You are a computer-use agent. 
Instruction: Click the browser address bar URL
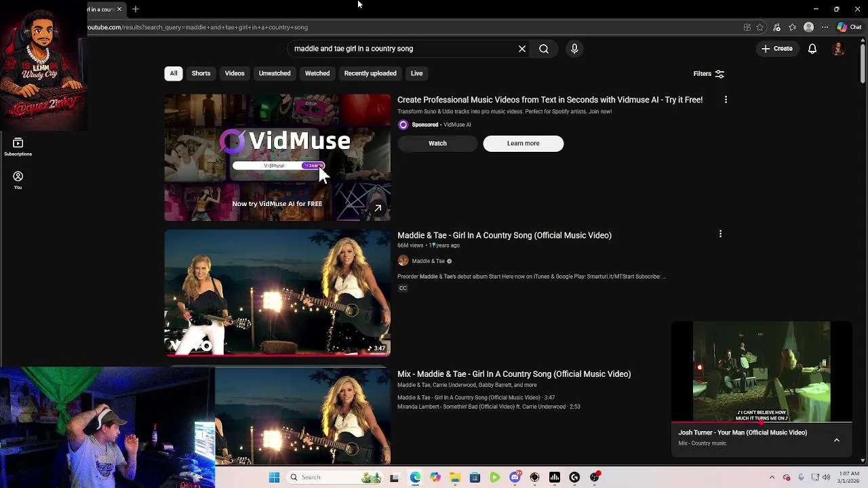coord(197,27)
